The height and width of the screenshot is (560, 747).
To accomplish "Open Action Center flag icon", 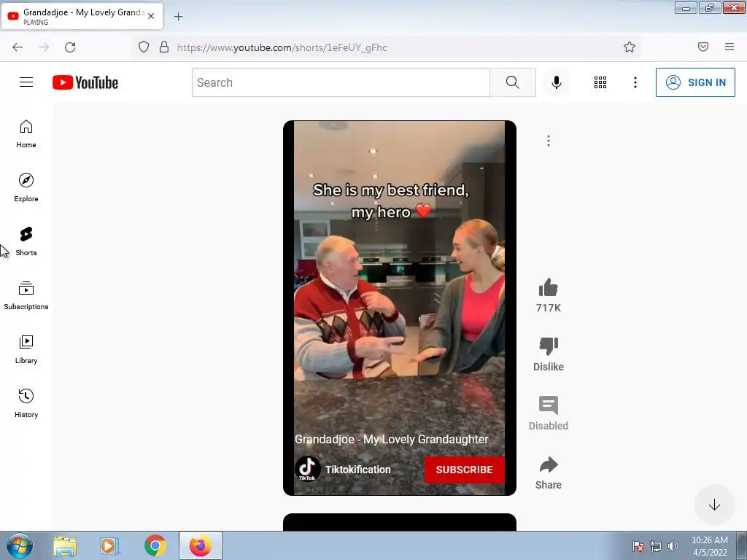I will tap(638, 546).
